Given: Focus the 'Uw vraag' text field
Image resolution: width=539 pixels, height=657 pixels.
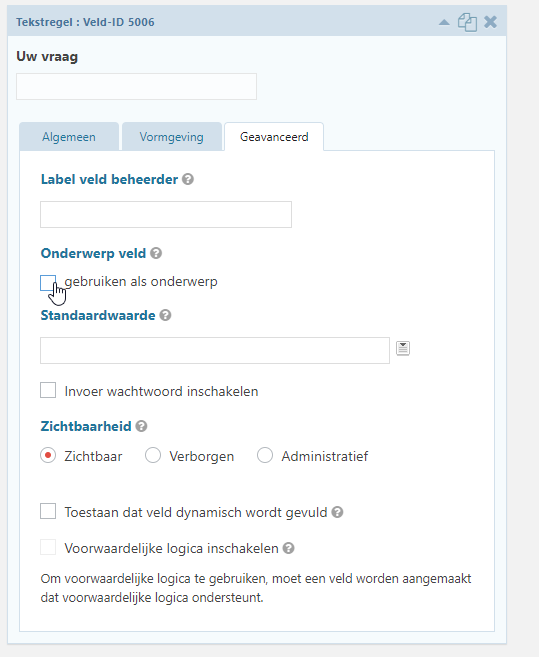Looking at the screenshot, I should pos(137,87).
